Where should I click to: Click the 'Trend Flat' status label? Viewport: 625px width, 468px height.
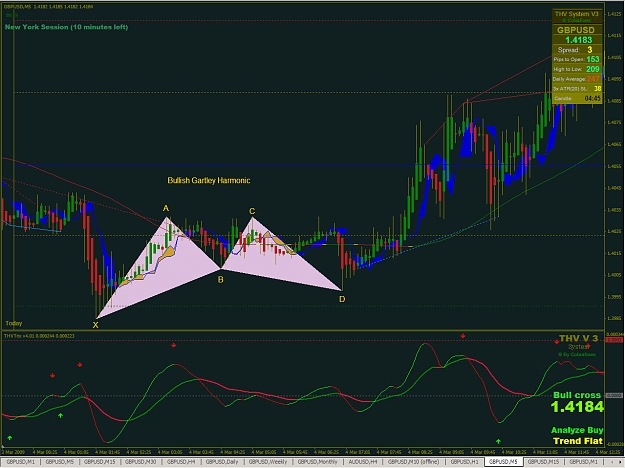(578, 441)
